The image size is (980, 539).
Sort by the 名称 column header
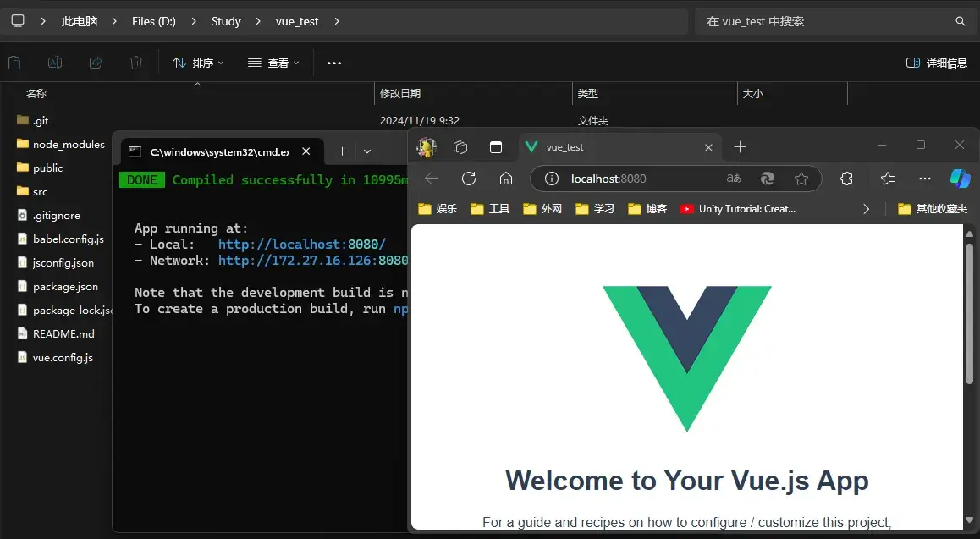(36, 93)
